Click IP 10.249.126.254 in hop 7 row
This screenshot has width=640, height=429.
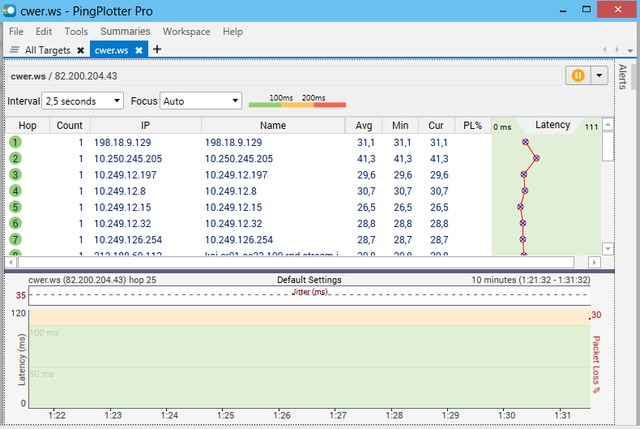[128, 240]
